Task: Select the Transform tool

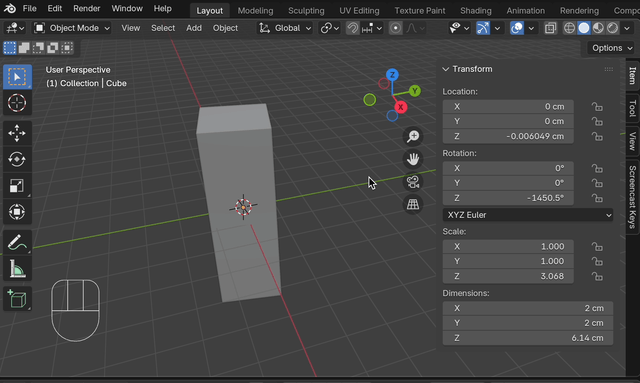Action: pos(17,212)
